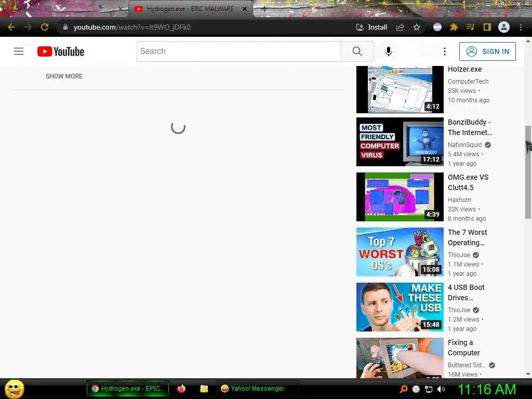
Task: Open 4 USB Boot Drives title link
Action: 466,292
